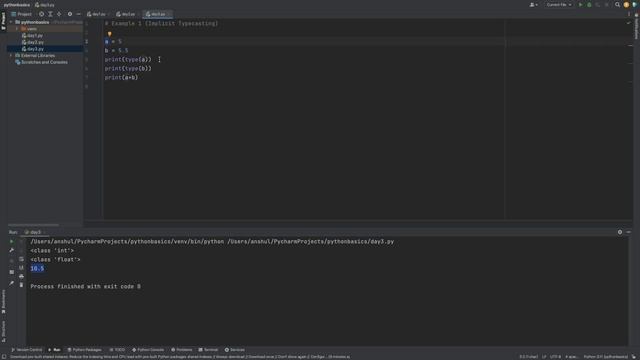Select day3.py in project tree
Image resolution: width=640 pixels, height=360 pixels.
pyautogui.click(x=33, y=49)
